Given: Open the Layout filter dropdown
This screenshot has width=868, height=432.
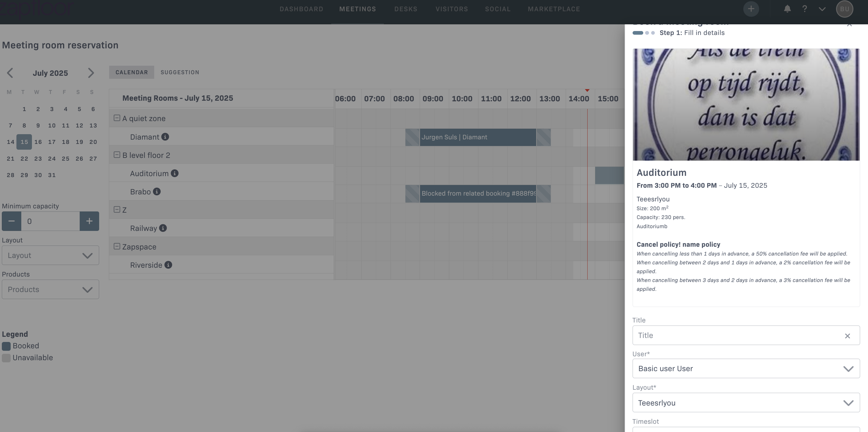Looking at the screenshot, I should tap(50, 256).
